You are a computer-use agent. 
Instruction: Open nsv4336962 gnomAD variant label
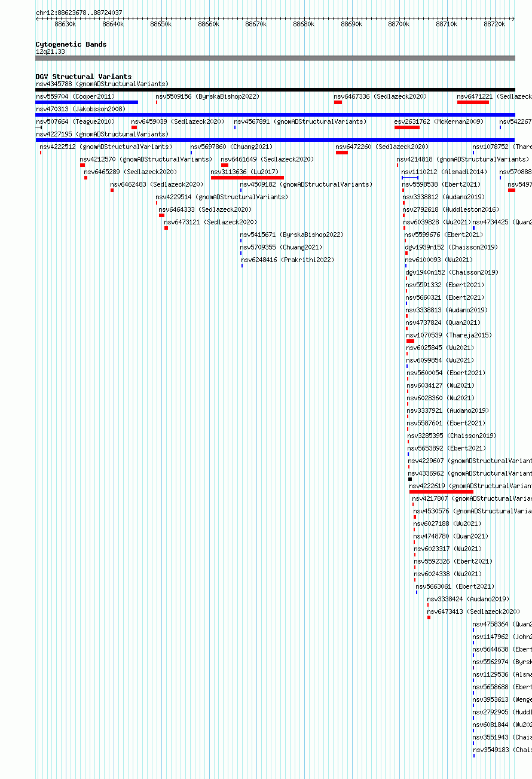coord(470,473)
